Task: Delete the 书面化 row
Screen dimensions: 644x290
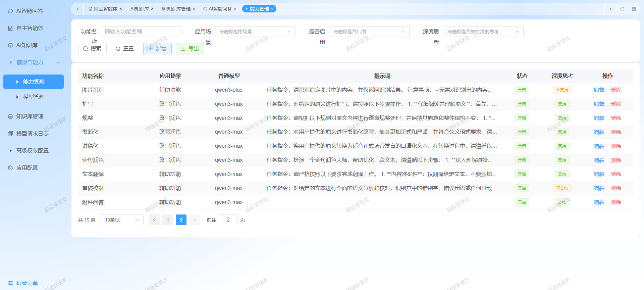Action: click(616, 132)
